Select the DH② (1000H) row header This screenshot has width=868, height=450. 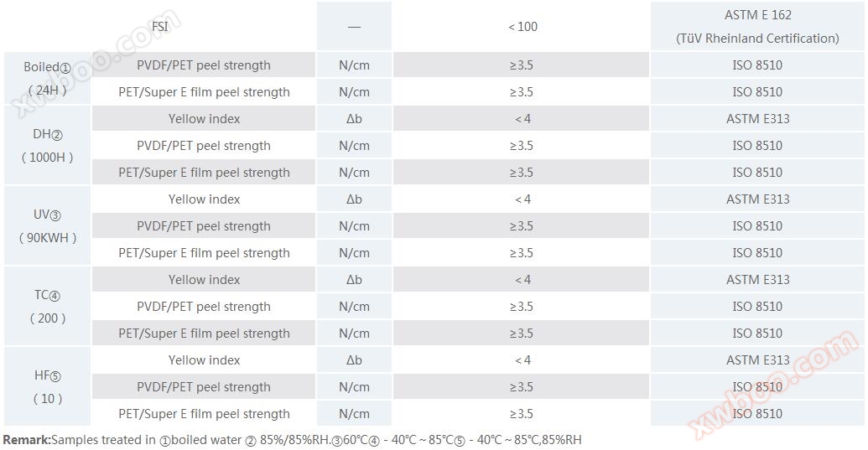click(47, 145)
